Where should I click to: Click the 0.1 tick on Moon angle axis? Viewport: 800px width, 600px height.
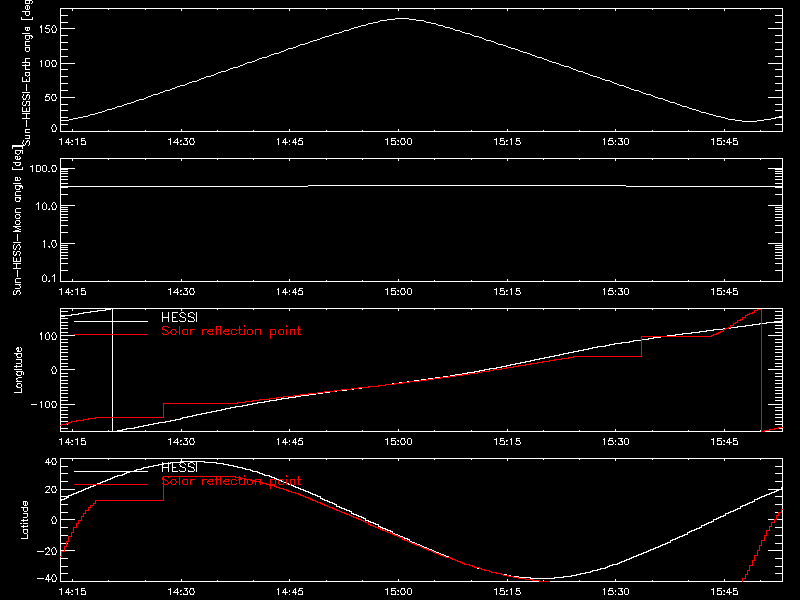[x=49, y=279]
